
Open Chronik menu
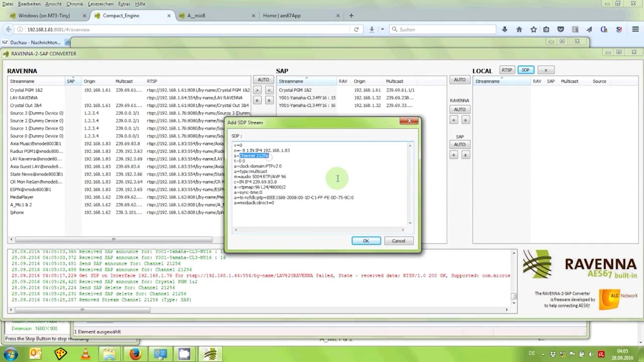(x=74, y=4)
